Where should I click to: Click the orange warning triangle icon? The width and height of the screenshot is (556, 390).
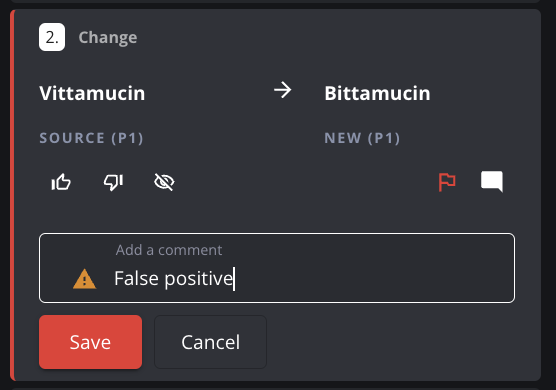pyautogui.click(x=84, y=279)
